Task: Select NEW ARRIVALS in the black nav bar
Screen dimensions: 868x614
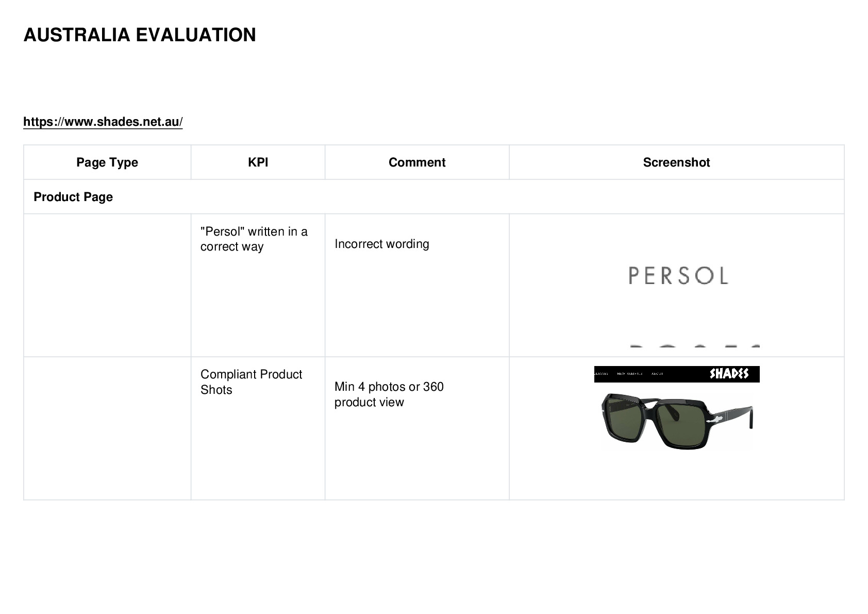Action: [x=630, y=374]
